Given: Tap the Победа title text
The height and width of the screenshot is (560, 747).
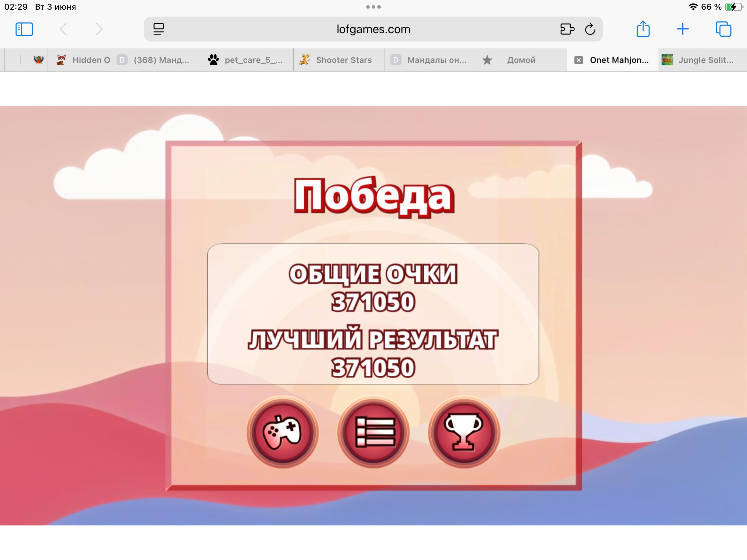Looking at the screenshot, I should click(374, 197).
